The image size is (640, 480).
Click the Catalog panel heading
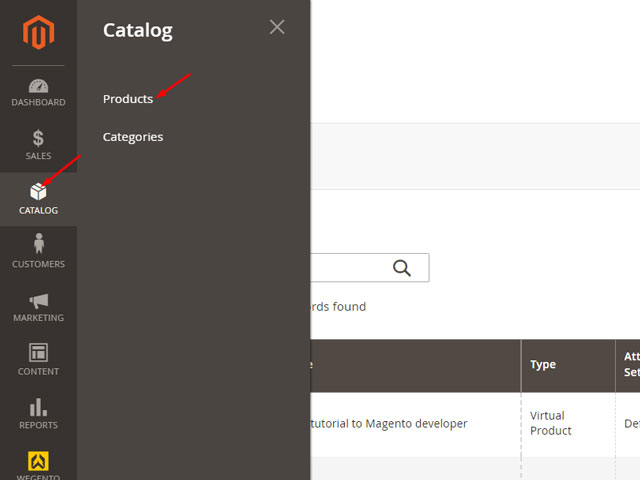[x=138, y=31]
